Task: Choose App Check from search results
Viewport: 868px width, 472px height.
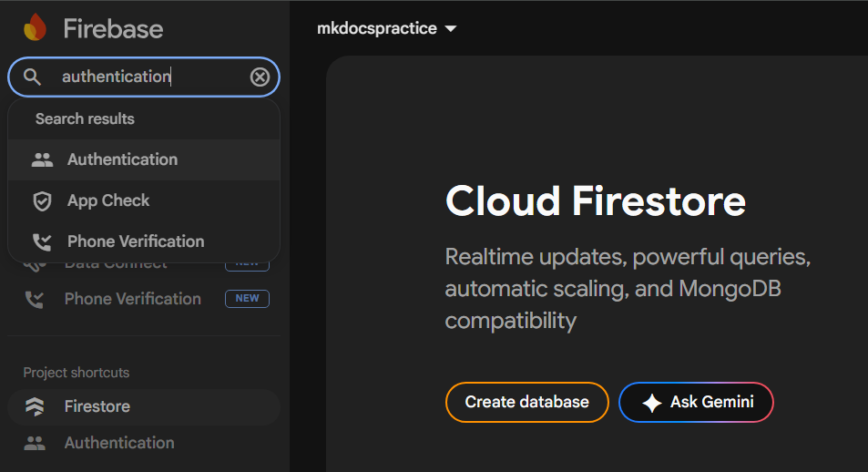Action: pyautogui.click(x=108, y=201)
